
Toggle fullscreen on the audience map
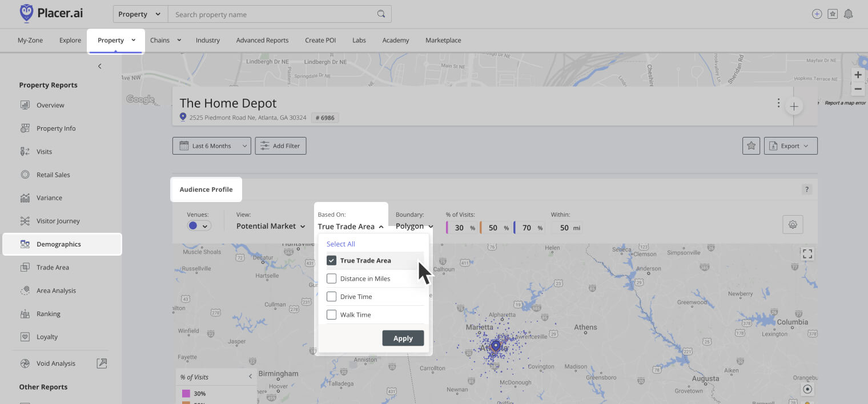(x=807, y=254)
